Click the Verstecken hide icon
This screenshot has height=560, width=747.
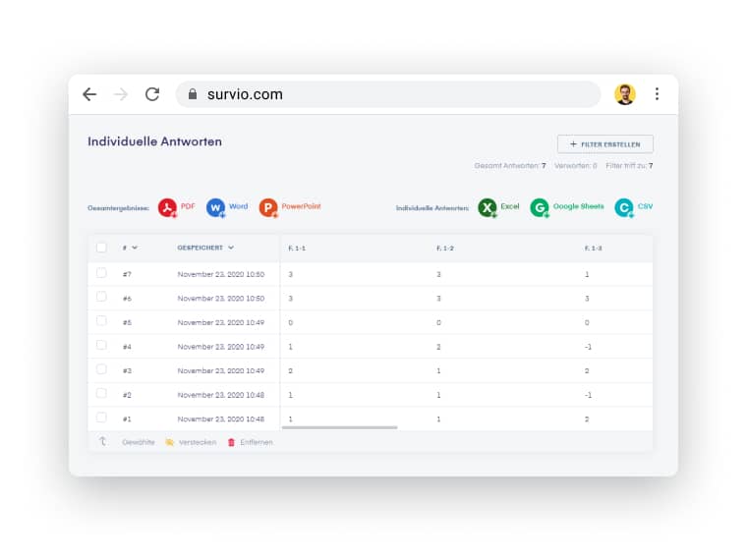[x=170, y=442]
